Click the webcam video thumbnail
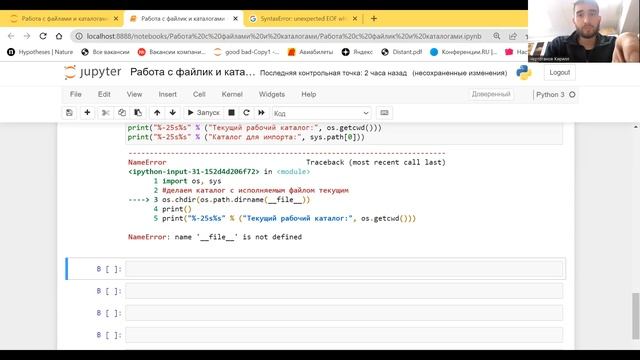640x360 pixels. point(584,31)
